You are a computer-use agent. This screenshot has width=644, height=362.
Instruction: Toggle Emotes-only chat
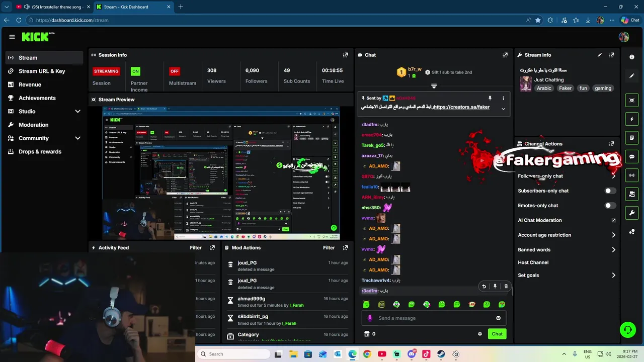click(610, 206)
